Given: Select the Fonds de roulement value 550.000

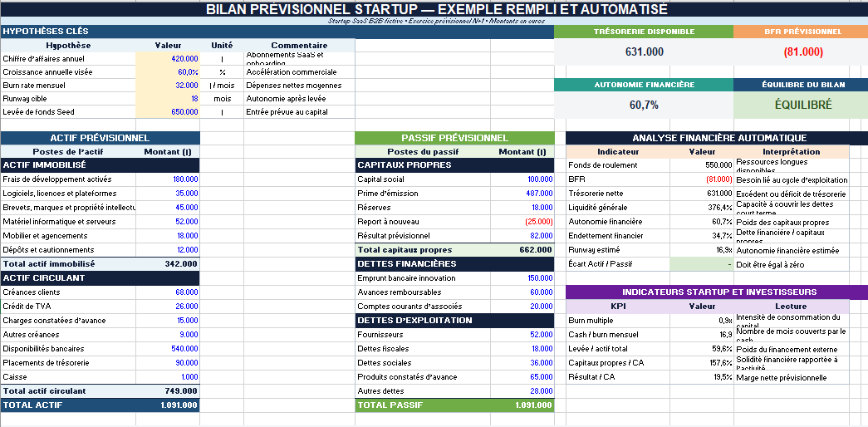Looking at the screenshot, I should [x=702, y=165].
